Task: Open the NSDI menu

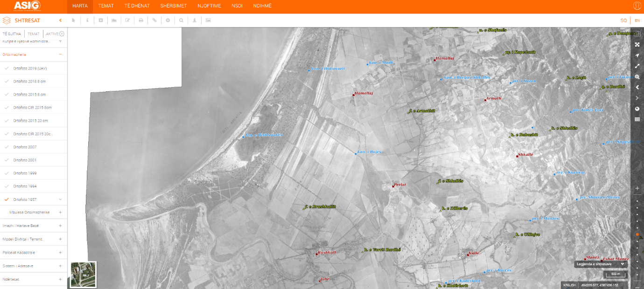Action: (x=237, y=6)
